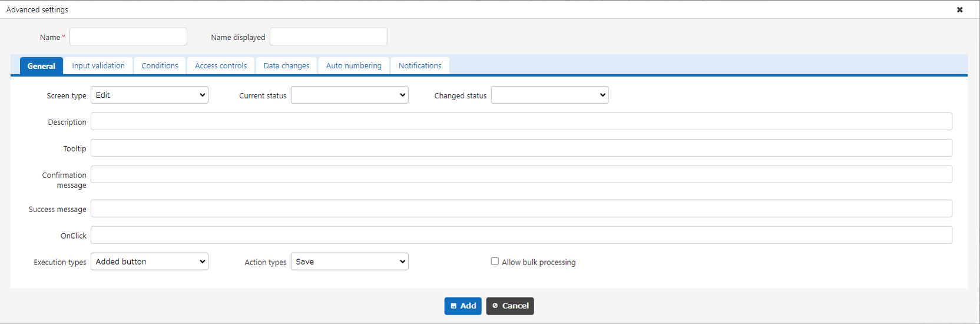
Task: Open the Notifications tab
Action: [x=420, y=66]
